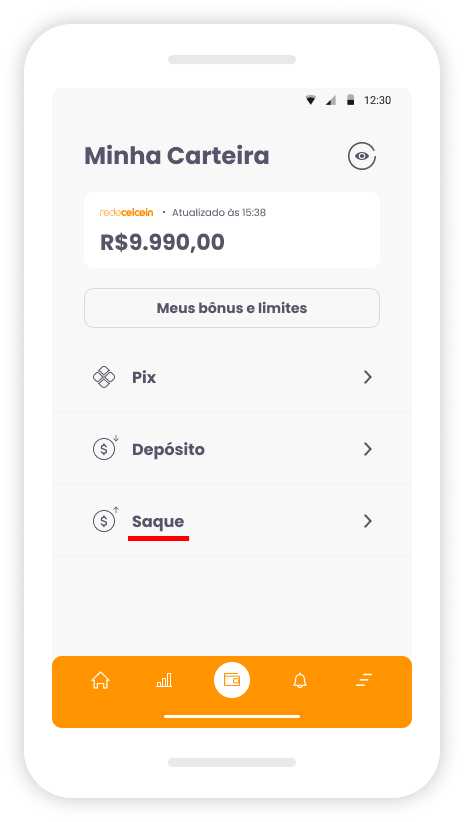This screenshot has height=822, width=464.
Task: Click the R$9.990,00 balance amount
Action: 162,242
